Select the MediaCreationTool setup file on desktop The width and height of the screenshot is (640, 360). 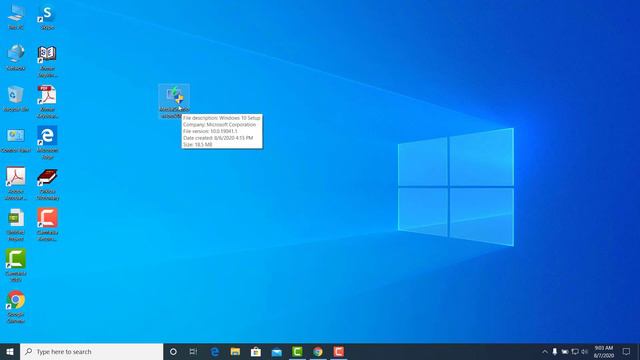point(174,102)
